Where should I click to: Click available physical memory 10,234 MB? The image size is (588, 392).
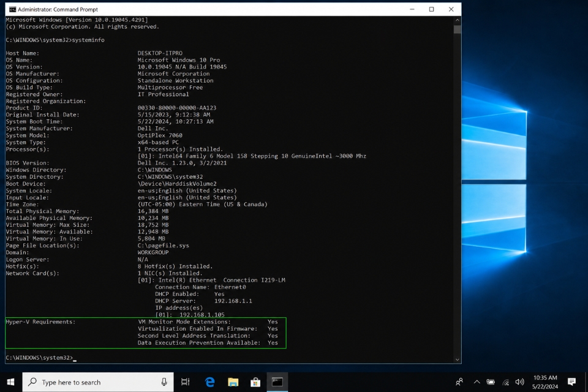pyautogui.click(x=153, y=218)
